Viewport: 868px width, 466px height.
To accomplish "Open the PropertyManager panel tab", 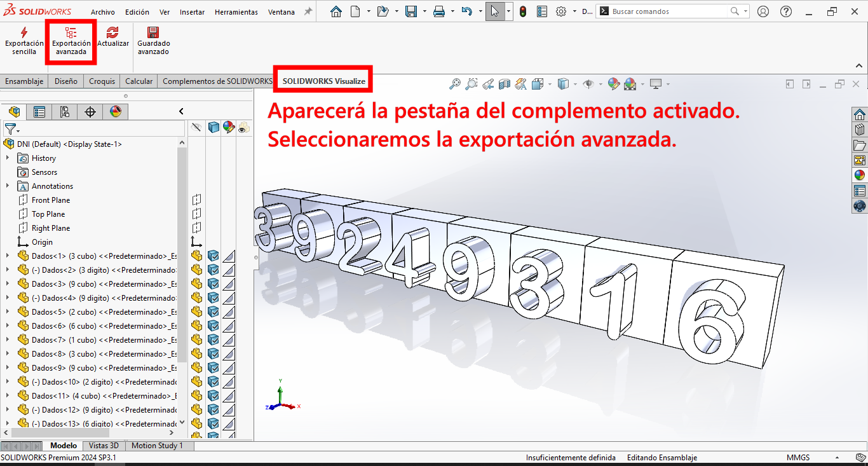I will (39, 112).
